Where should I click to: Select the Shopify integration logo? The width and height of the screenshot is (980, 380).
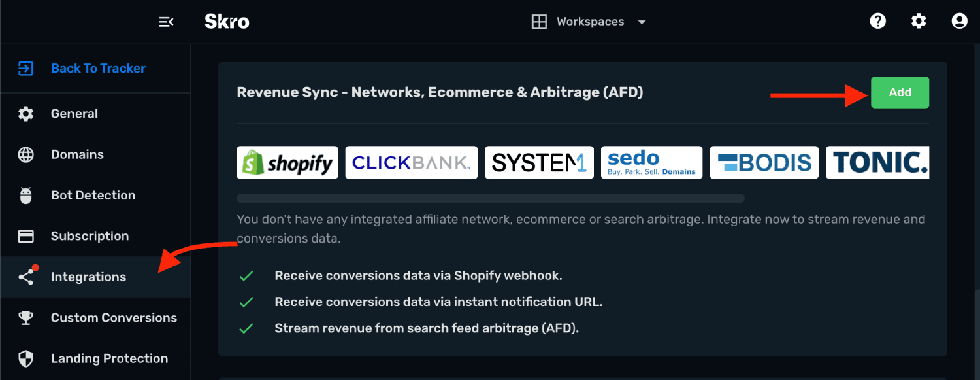287,162
